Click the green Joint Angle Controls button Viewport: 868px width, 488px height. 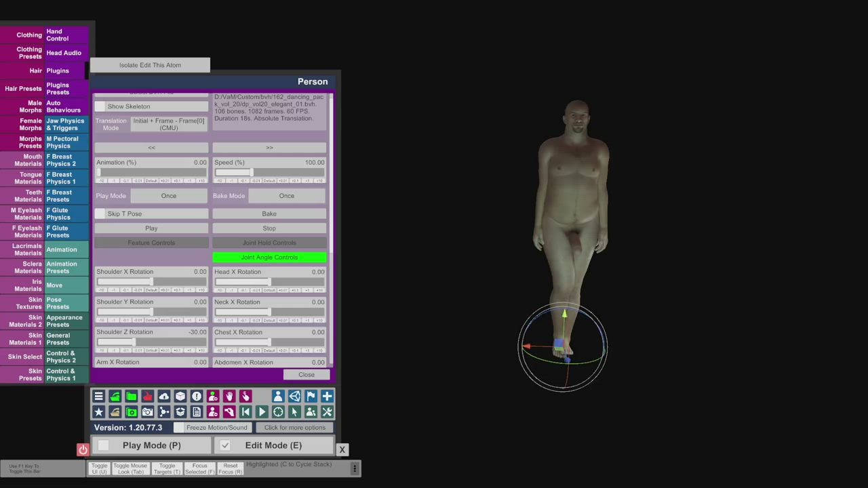(269, 257)
